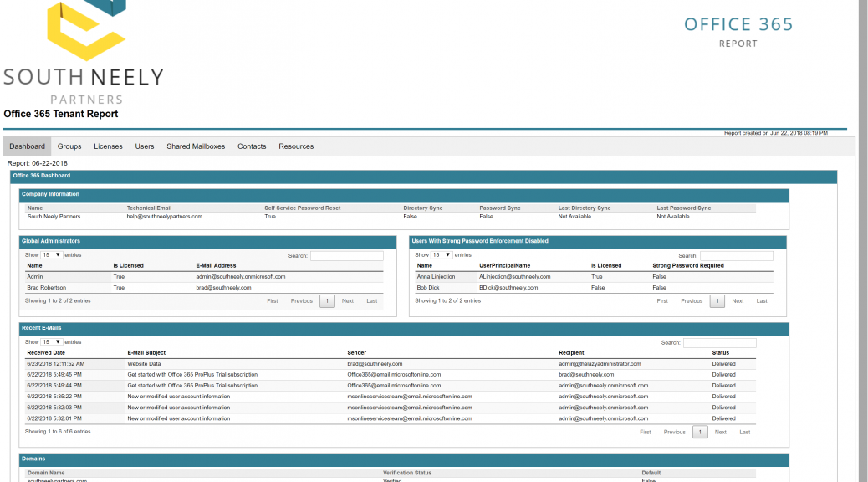Click the Company Information section header
Screen dimensions: 868x482
[404, 195]
